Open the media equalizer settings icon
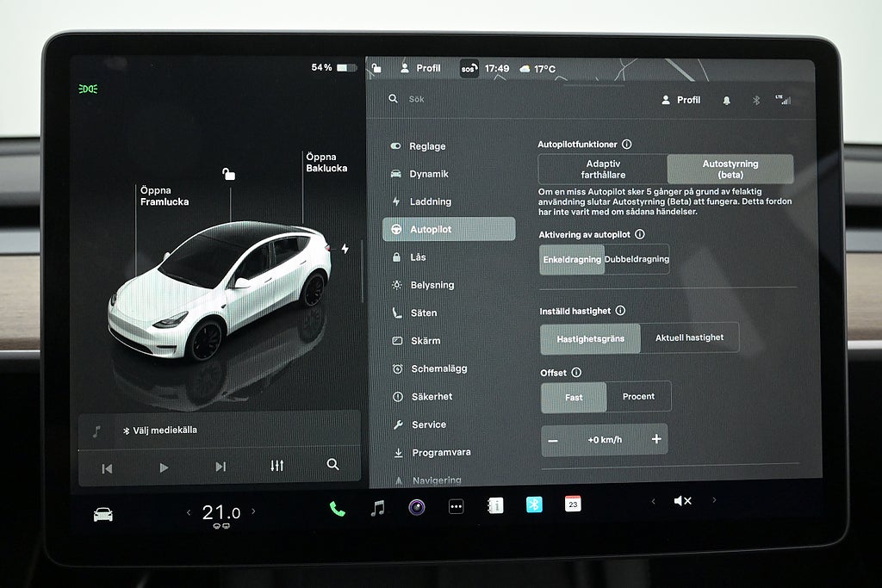This screenshot has height=588, width=882. (276, 466)
